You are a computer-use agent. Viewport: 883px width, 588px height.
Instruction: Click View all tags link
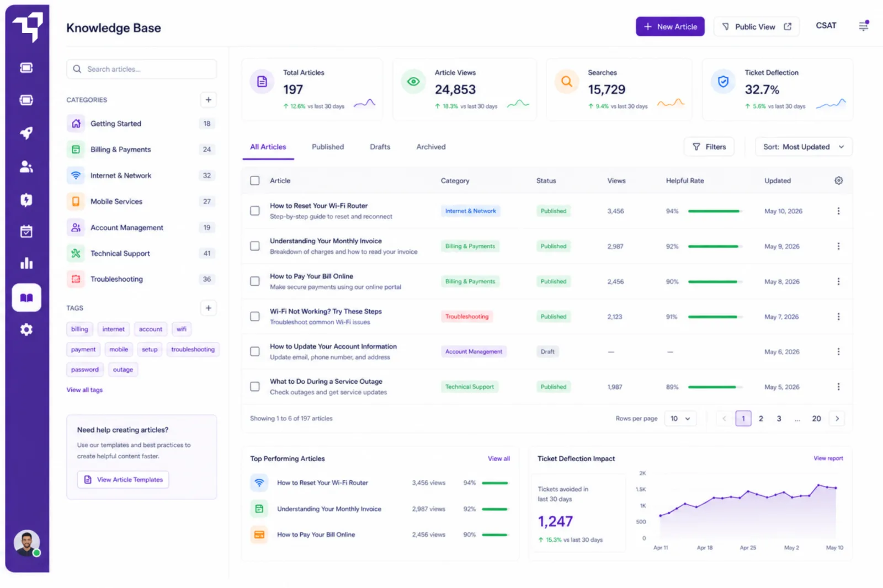click(84, 390)
